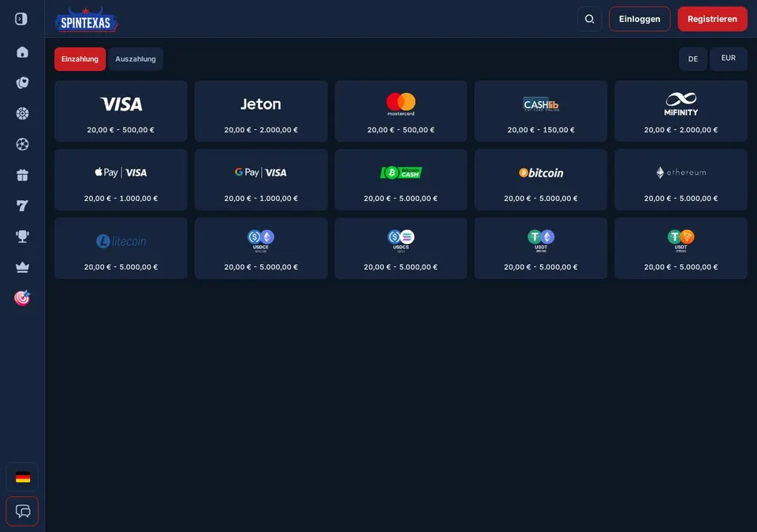Open the search magnifier icon

[590, 19]
